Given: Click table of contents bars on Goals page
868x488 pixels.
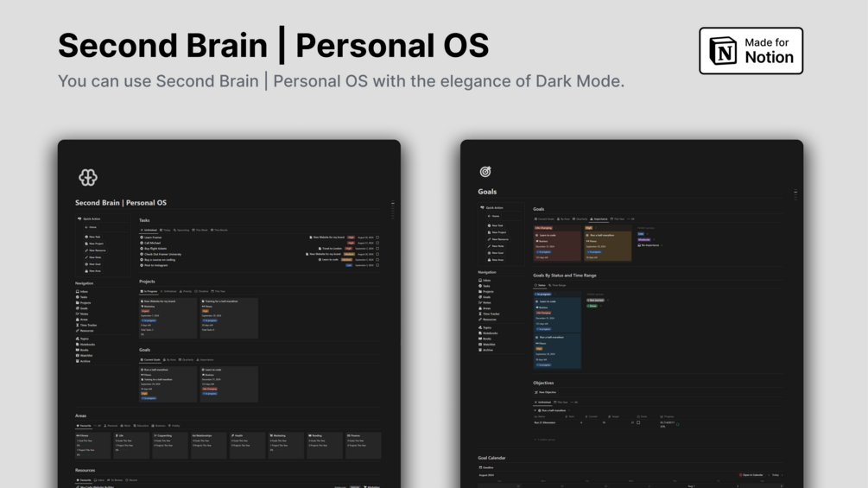Looking at the screenshot, I should (795, 194).
